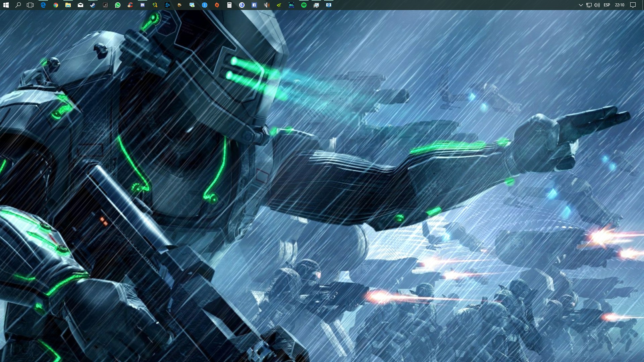The image size is (644, 362).
Task: Open the Action Center notifications
Action: (633, 5)
